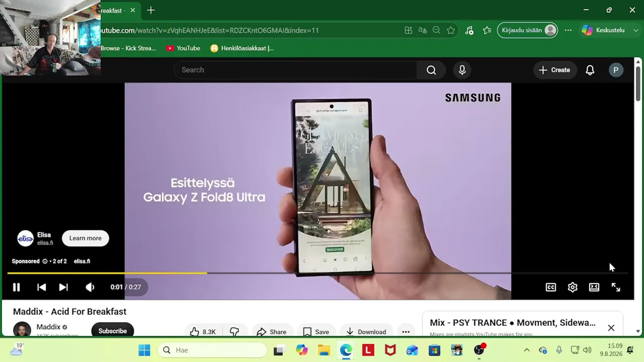
Task: Start voice search with the microphone
Action: pos(462,70)
